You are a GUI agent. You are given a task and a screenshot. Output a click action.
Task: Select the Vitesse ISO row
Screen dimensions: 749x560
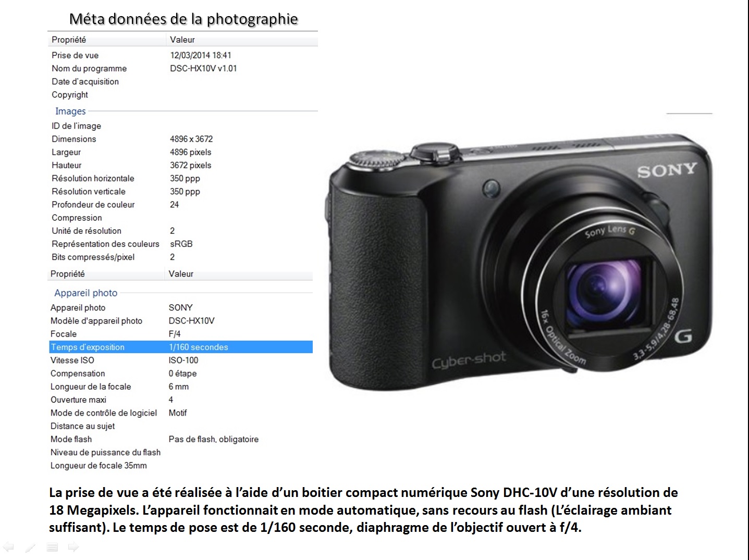click(181, 360)
